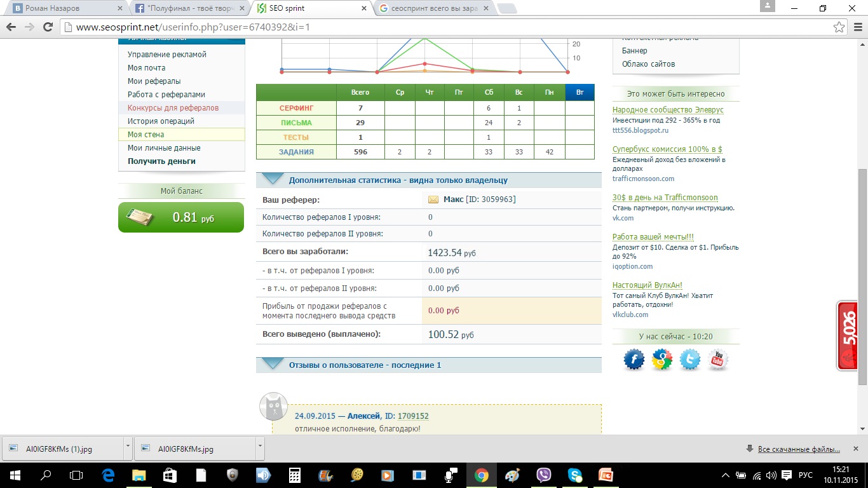Open Calculator from taskbar
The height and width of the screenshot is (488, 868).
(295, 475)
